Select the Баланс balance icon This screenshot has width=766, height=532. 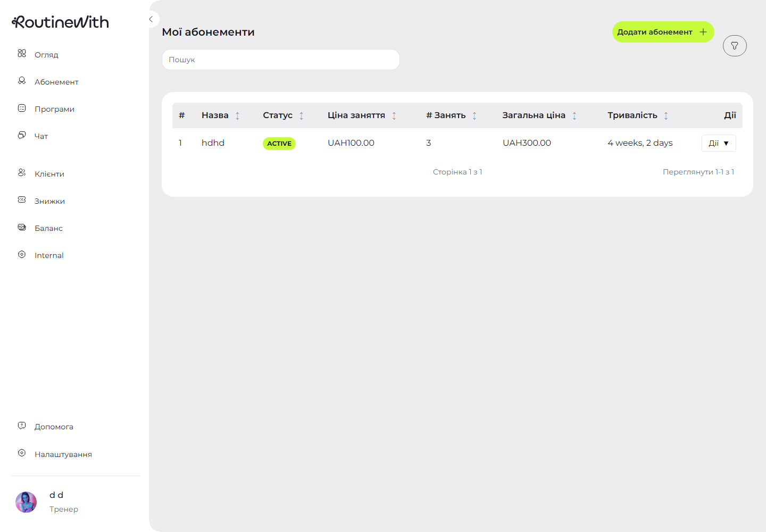(x=22, y=227)
